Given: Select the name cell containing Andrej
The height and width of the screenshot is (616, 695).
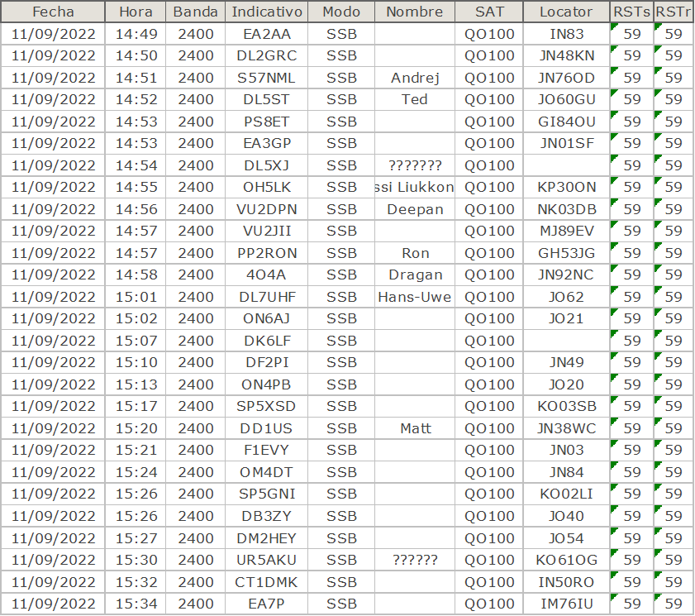Looking at the screenshot, I should pos(414,78).
